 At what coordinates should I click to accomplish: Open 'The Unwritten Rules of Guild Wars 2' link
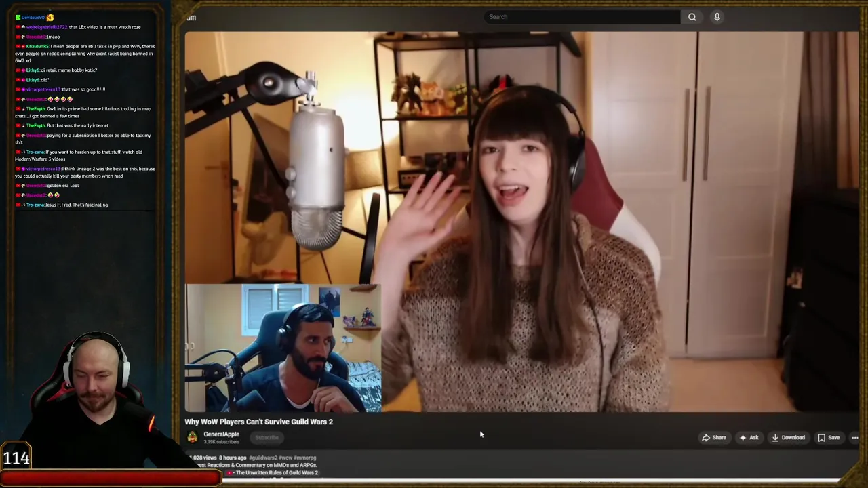(x=277, y=472)
